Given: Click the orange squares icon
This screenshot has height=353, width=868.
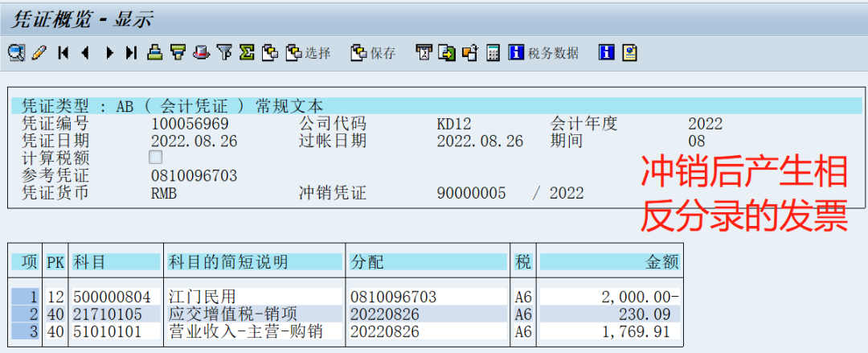Looking at the screenshot, I should coord(470,52).
